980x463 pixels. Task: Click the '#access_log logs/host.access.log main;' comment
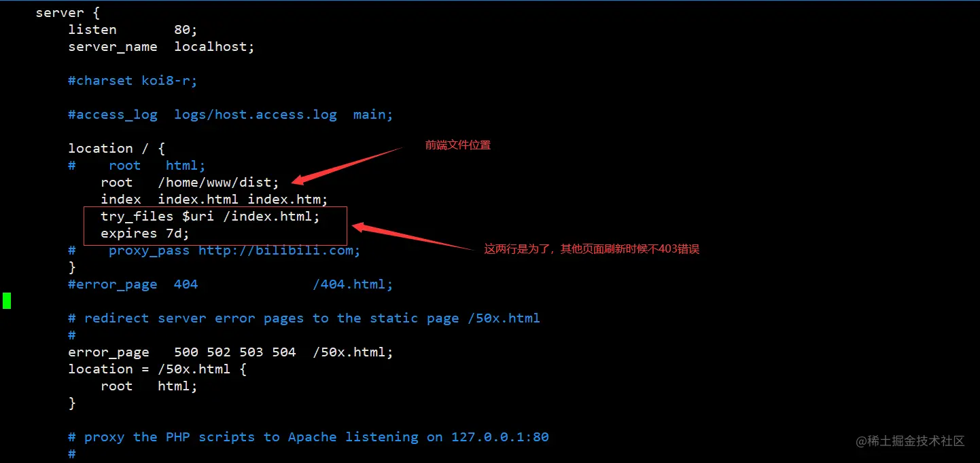(x=230, y=115)
